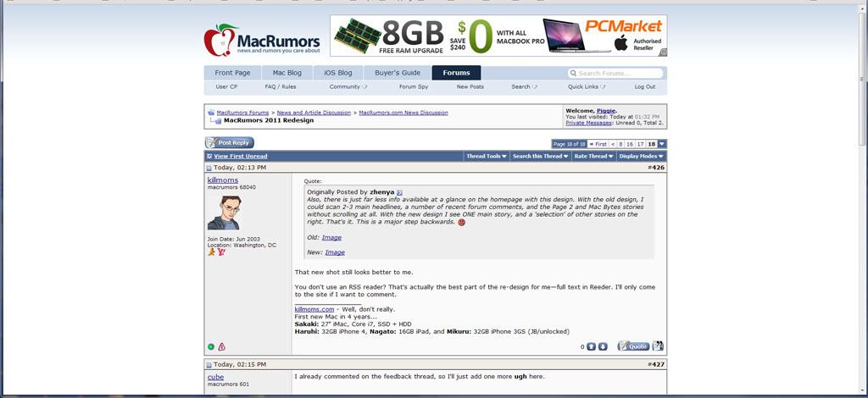
Task: Open the Buyer's Guide tab
Action: [x=398, y=73]
